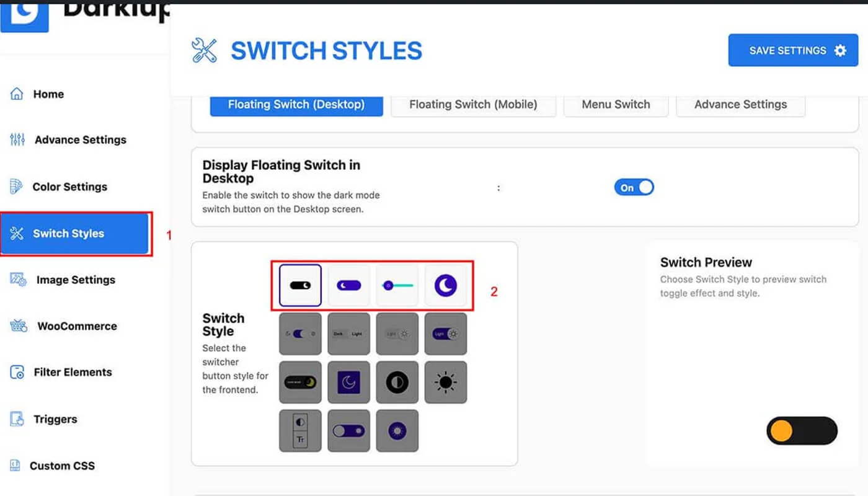The image size is (868, 496).
Task: Switch to the Menu Switch tab
Action: (616, 105)
